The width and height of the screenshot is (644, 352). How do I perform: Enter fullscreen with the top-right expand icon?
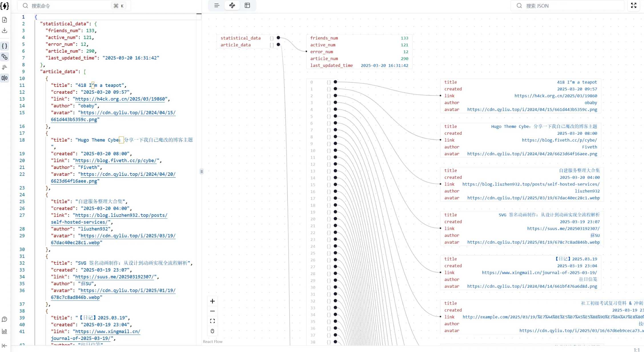(633, 5)
